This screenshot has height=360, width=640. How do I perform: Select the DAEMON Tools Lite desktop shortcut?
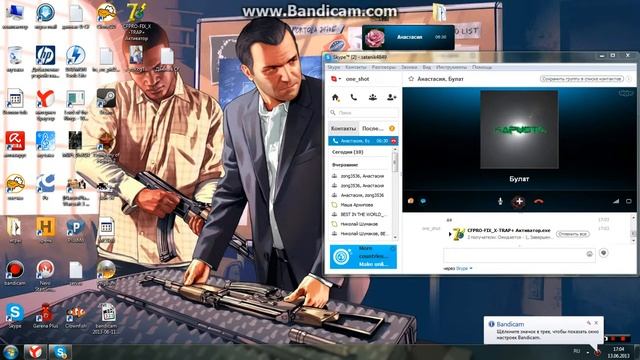click(76, 61)
